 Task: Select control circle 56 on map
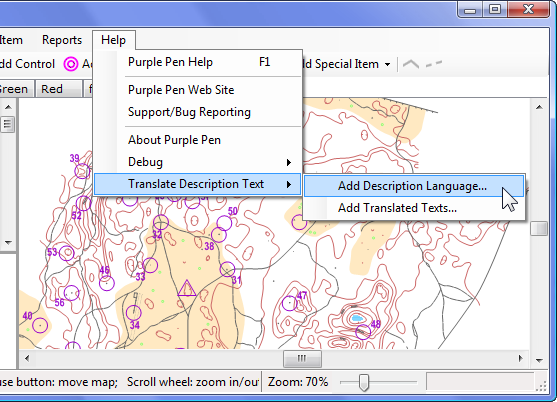(71, 293)
